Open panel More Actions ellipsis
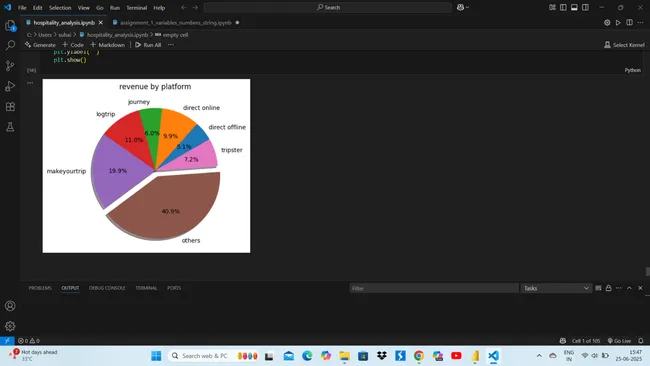This screenshot has height=366, width=650. (x=618, y=288)
